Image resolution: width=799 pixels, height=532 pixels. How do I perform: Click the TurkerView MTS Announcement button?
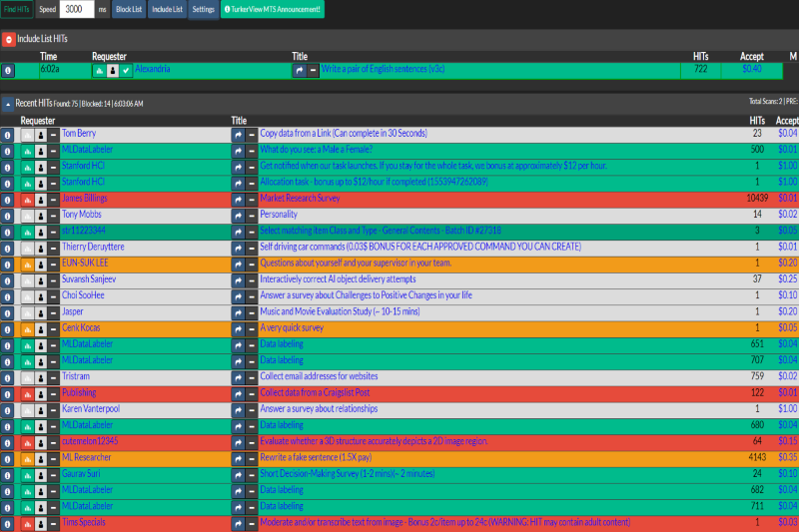(x=273, y=9)
